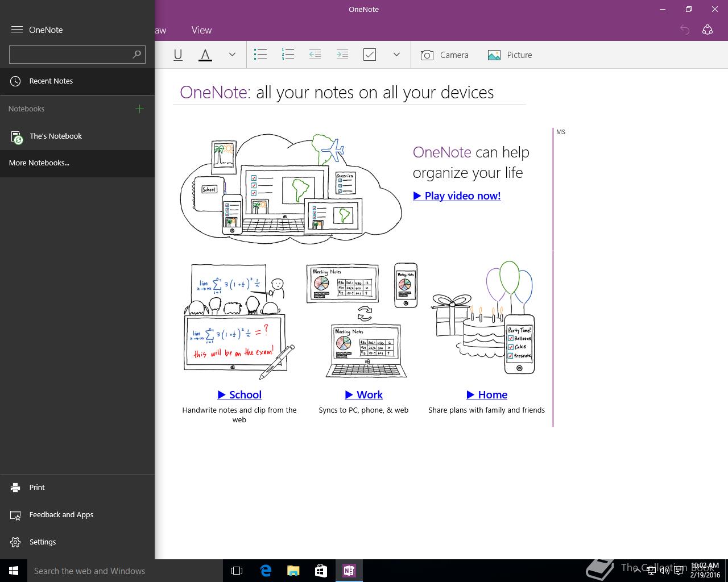
Task: Open the Work link
Action: point(363,394)
